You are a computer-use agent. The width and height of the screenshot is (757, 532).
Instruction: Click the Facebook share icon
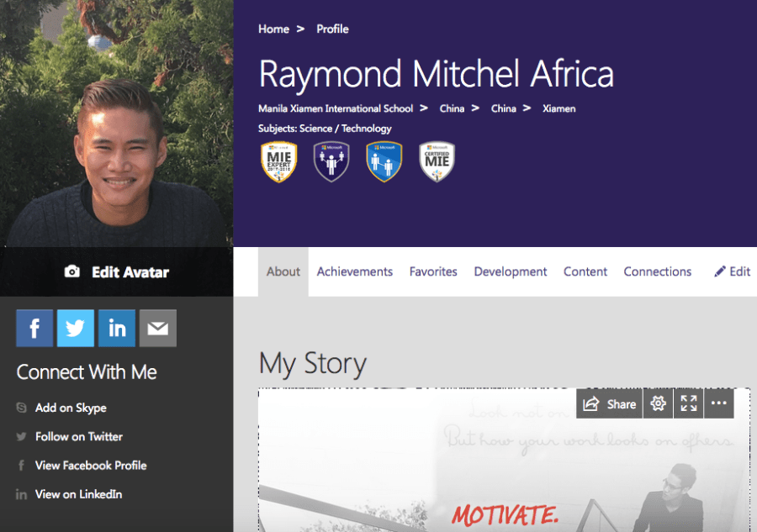pyautogui.click(x=34, y=328)
